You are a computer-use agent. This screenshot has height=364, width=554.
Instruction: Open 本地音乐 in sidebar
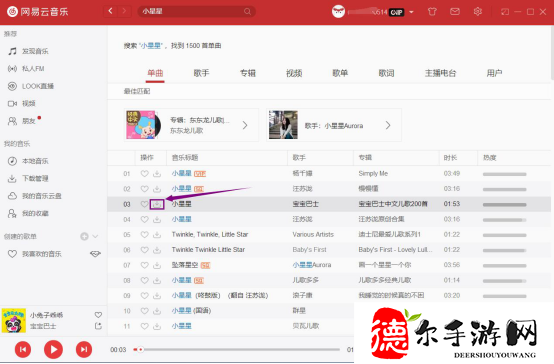point(28,161)
